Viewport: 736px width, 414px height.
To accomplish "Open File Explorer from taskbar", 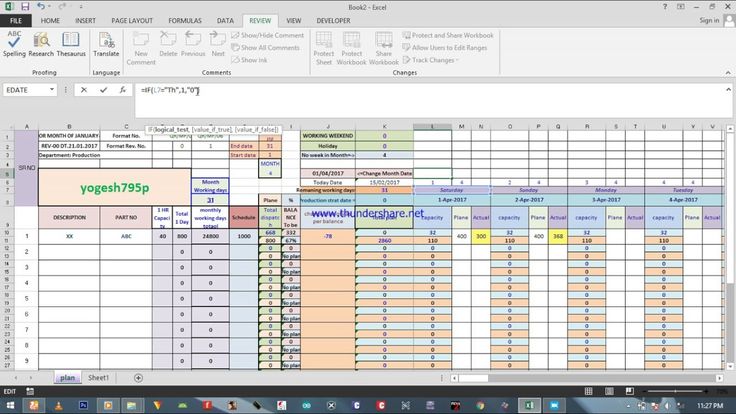I will tap(131, 405).
